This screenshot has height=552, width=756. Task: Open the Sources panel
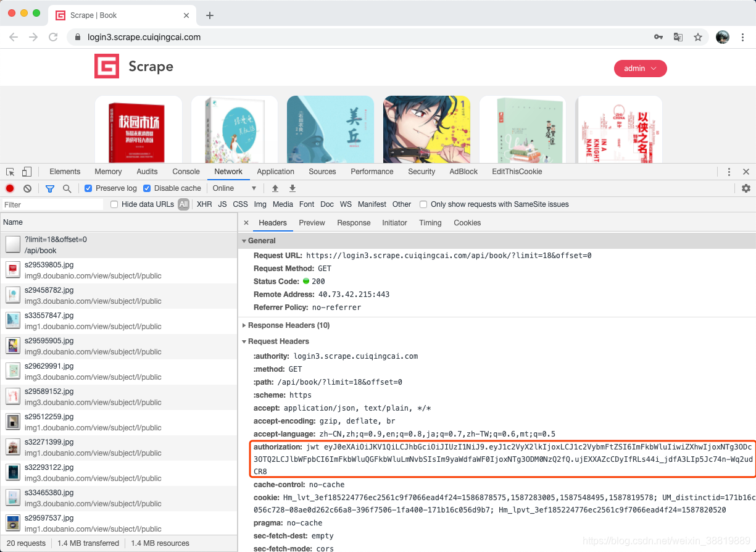[322, 172]
